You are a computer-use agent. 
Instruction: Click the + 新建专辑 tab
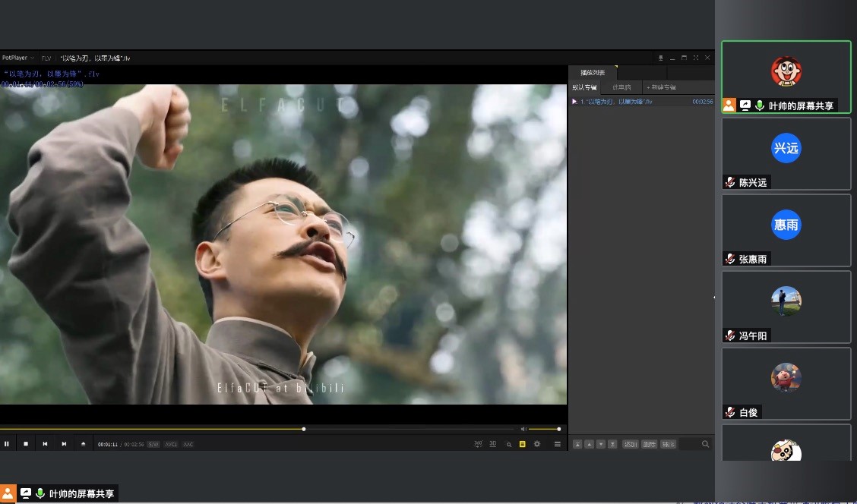[661, 87]
